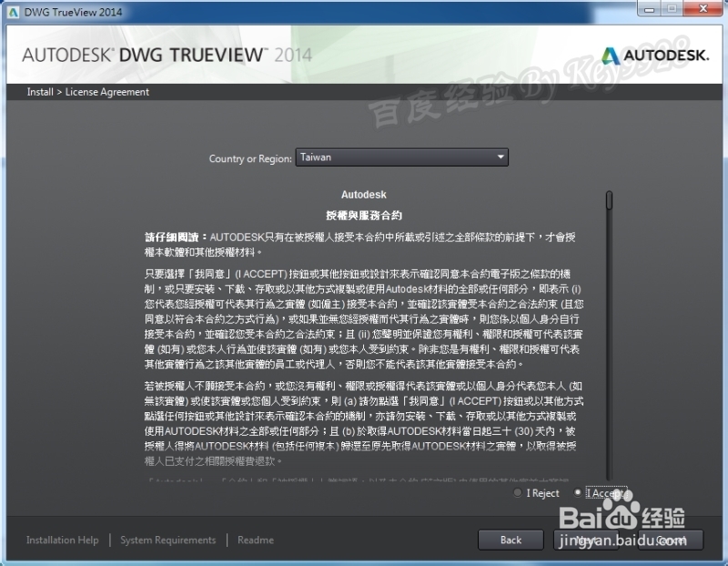Open the System Requirements link
Viewport: 728px width, 566px height.
(167, 540)
